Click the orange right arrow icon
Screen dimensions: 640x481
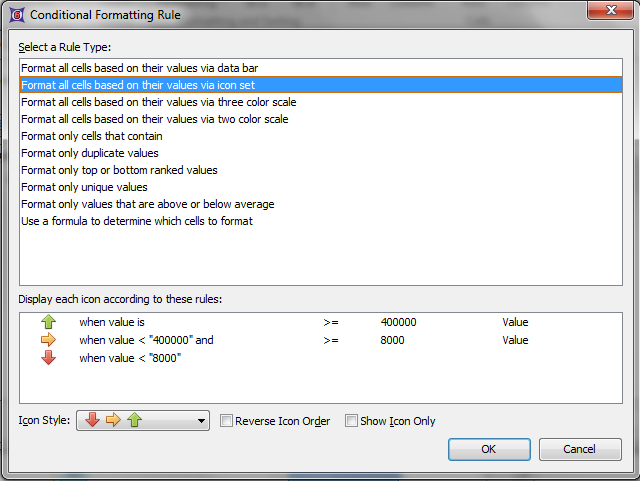48,340
